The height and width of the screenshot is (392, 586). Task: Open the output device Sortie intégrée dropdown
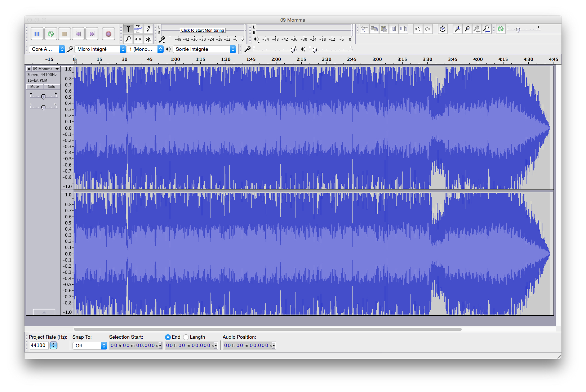point(204,49)
